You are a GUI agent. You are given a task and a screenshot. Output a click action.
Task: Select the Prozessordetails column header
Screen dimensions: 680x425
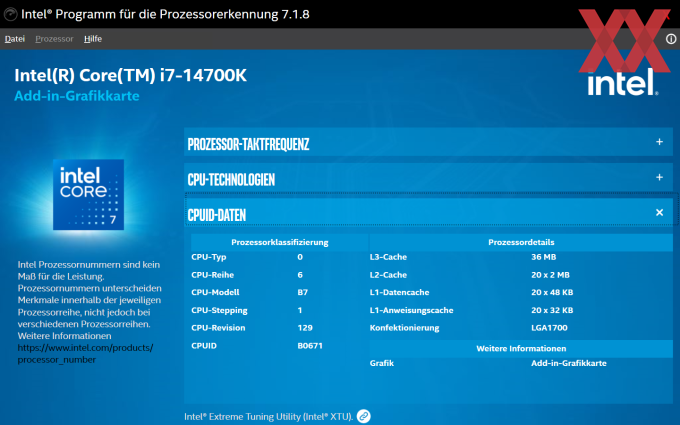point(521,242)
